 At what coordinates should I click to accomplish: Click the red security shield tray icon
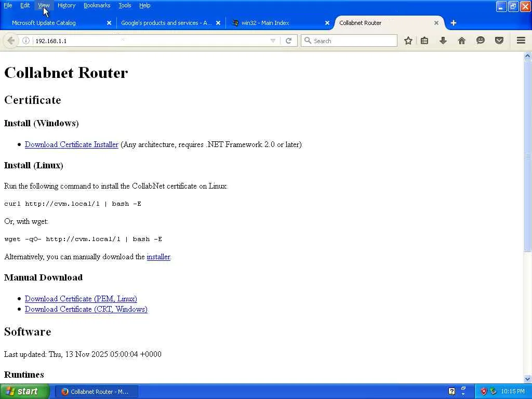(x=484, y=391)
